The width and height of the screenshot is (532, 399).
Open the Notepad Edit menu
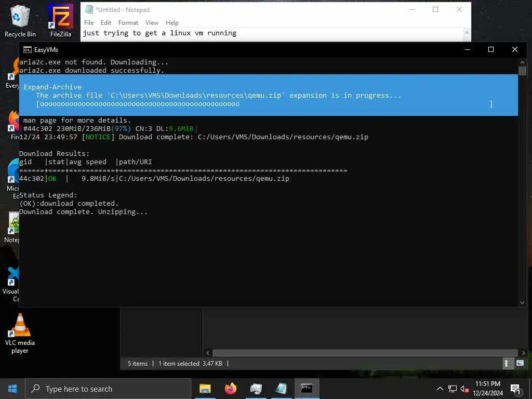(x=106, y=23)
